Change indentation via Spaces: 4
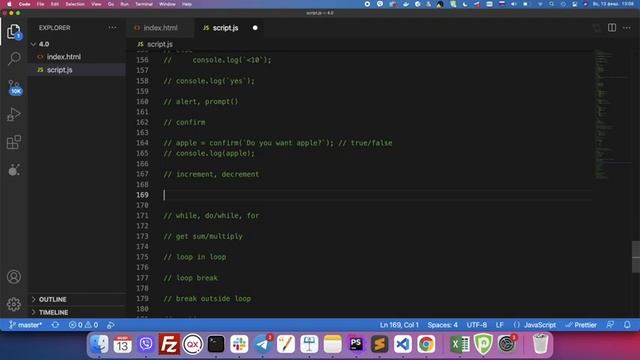 point(442,325)
